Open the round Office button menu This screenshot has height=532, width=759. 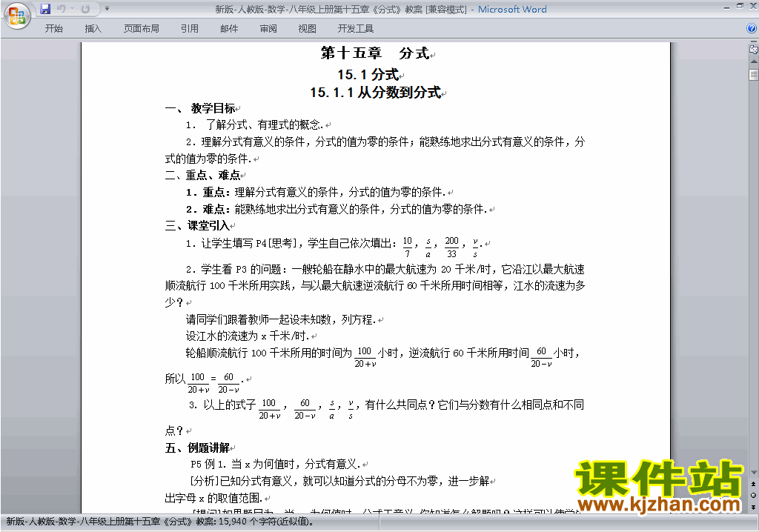pyautogui.click(x=17, y=16)
